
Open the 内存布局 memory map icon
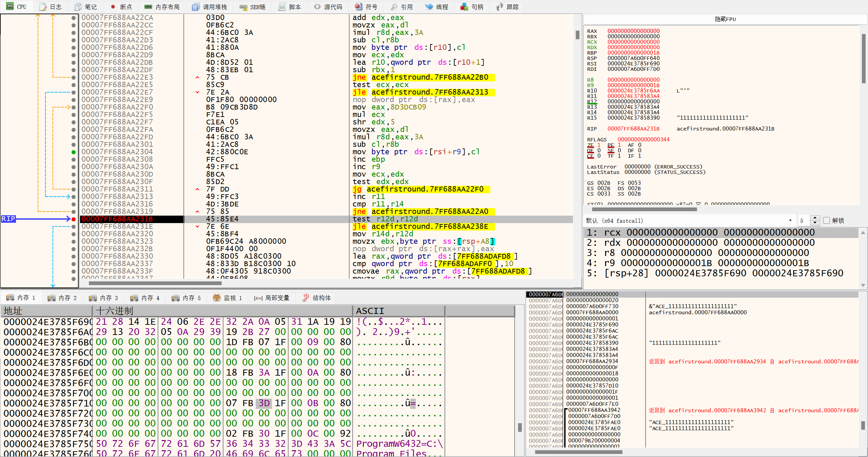[148, 7]
